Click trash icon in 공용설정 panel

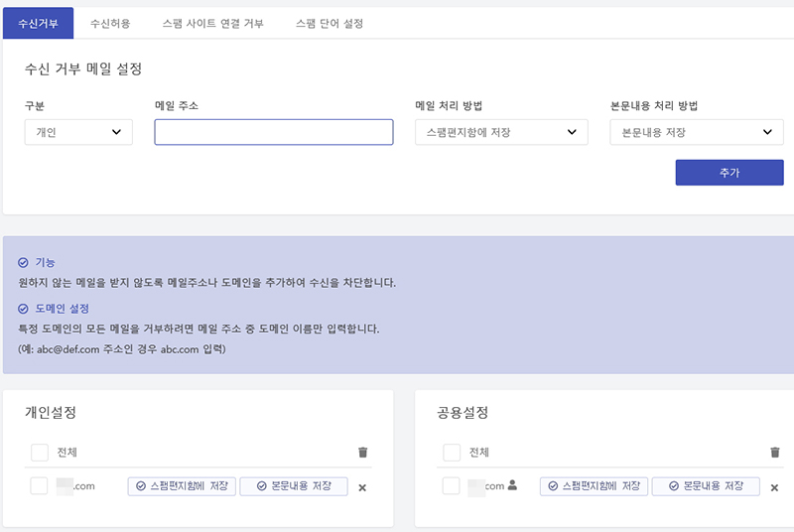(x=775, y=453)
